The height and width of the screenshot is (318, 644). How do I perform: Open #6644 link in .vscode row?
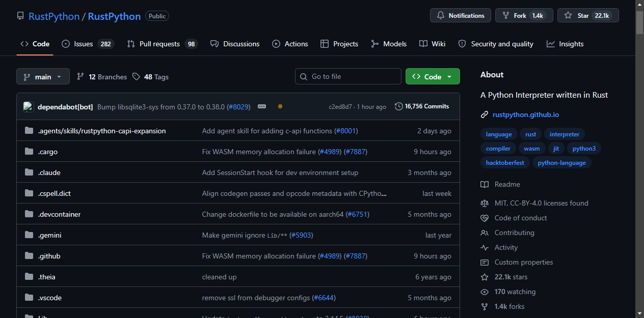coord(324,298)
